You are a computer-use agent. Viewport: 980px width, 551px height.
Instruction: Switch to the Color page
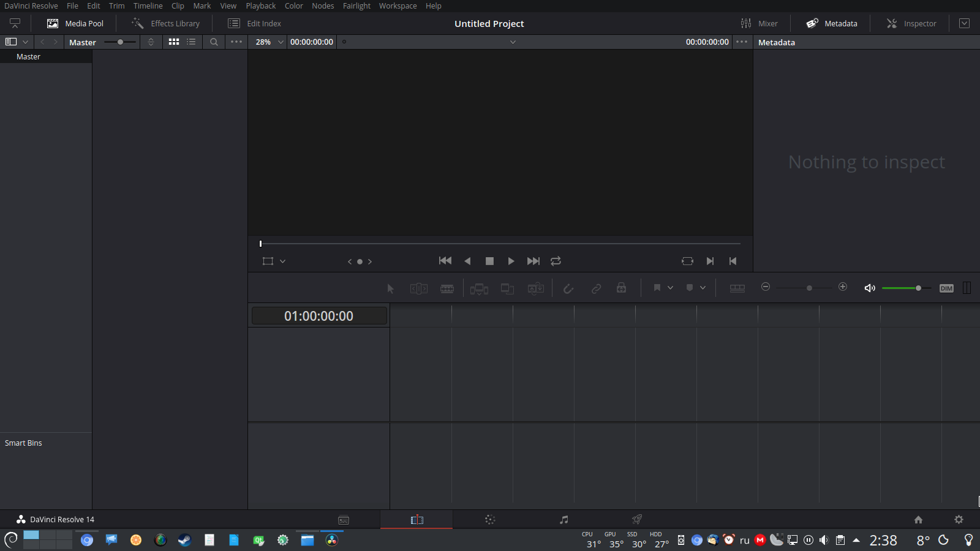click(x=490, y=519)
